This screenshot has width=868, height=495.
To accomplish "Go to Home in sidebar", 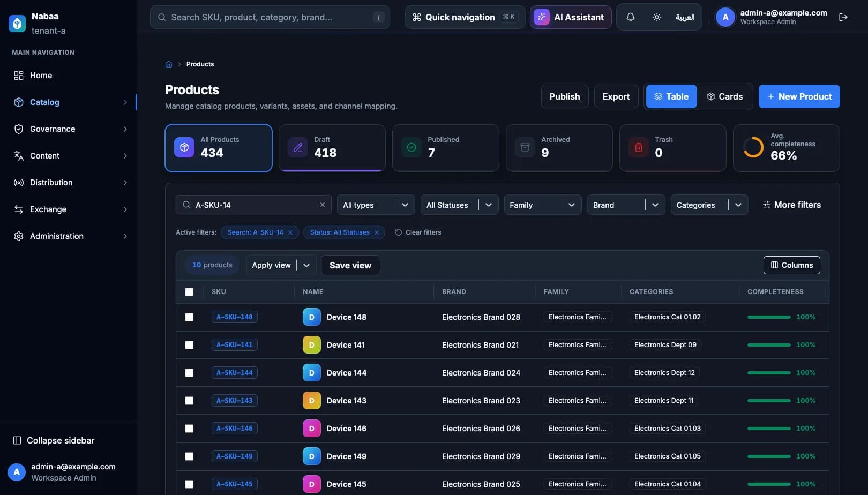I will coord(71,76).
